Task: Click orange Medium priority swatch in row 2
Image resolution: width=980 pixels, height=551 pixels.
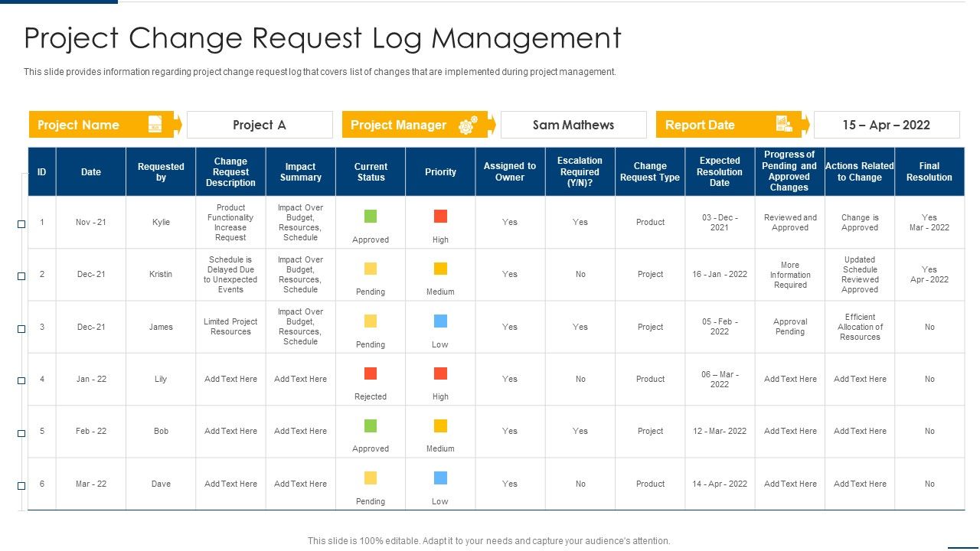Action: 440,269
